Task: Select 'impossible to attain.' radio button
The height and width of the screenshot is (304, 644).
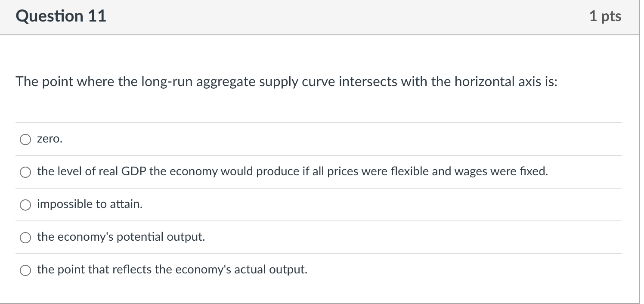Action: pyautogui.click(x=26, y=205)
